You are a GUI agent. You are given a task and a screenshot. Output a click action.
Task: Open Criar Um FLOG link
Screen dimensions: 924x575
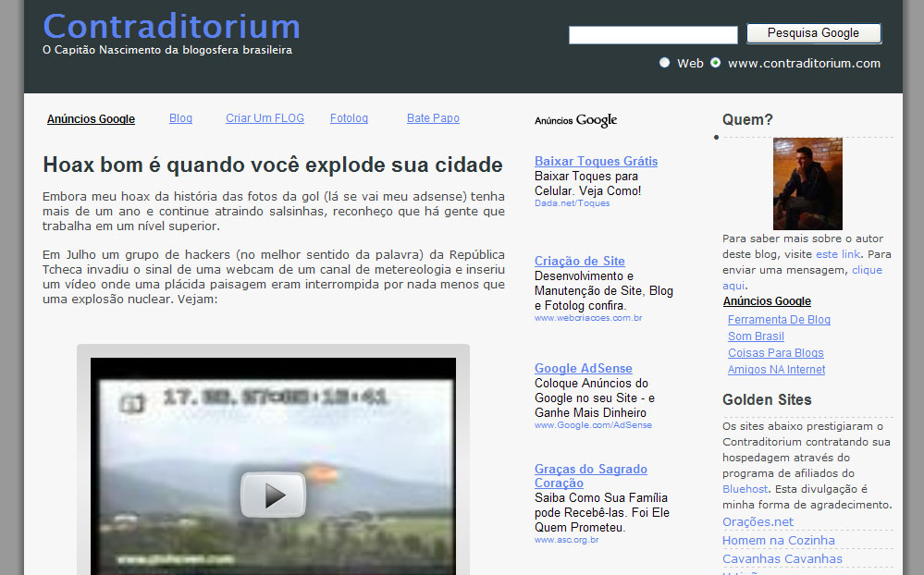click(265, 118)
